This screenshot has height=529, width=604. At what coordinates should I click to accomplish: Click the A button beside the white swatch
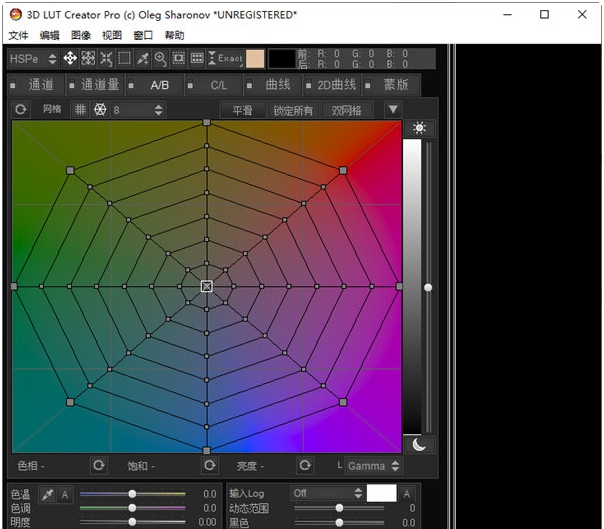(406, 494)
